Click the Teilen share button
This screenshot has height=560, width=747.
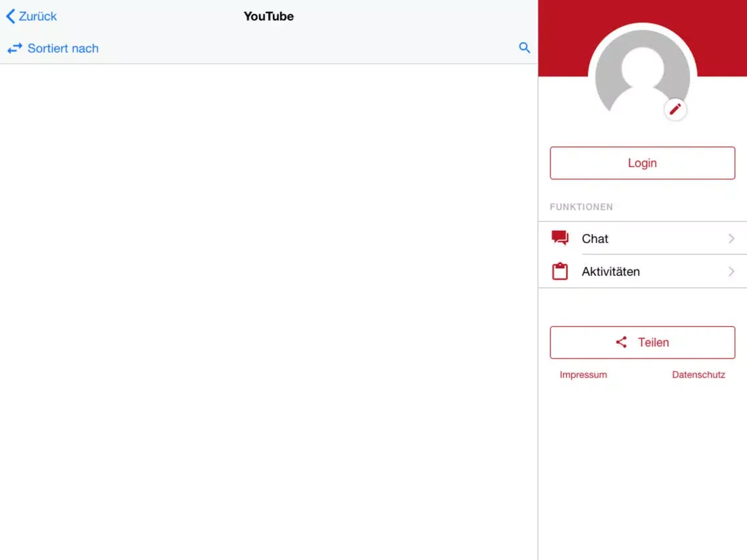click(642, 342)
